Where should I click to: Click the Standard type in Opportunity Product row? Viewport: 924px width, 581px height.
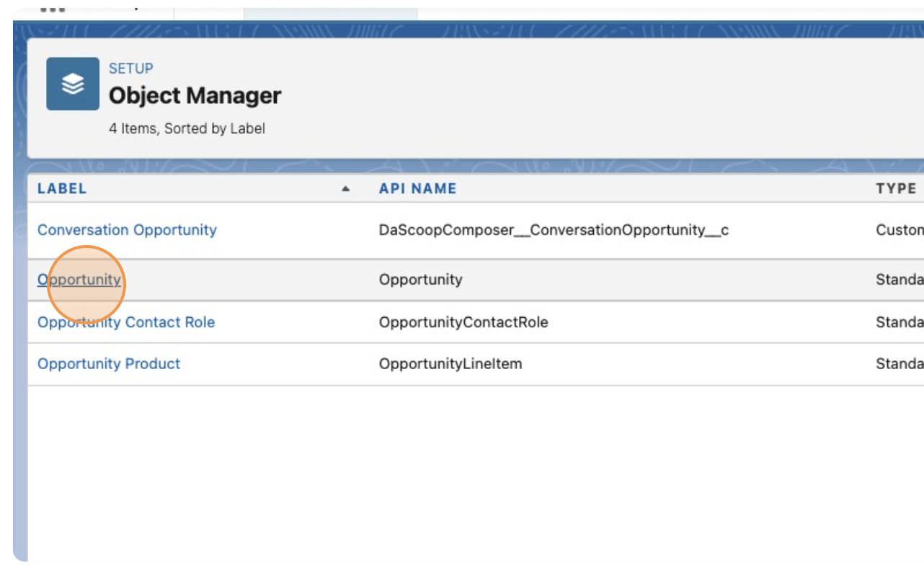pyautogui.click(x=899, y=364)
